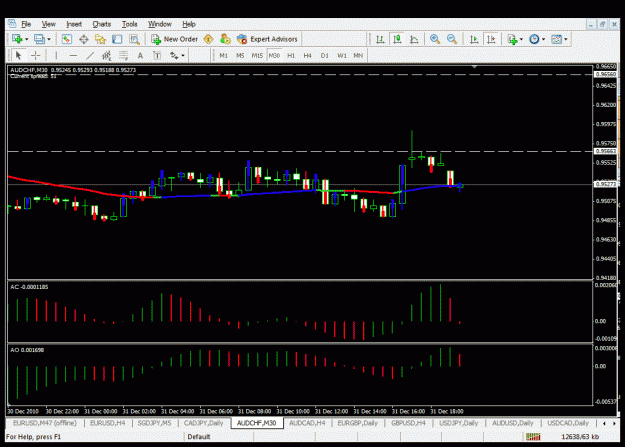
Task: Zoom out on the chart
Action: [452, 39]
